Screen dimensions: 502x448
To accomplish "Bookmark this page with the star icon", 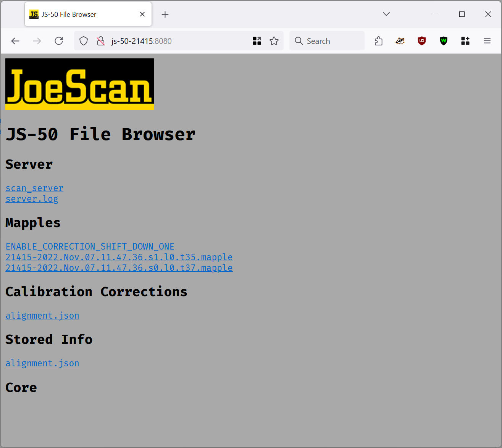I will coord(274,41).
